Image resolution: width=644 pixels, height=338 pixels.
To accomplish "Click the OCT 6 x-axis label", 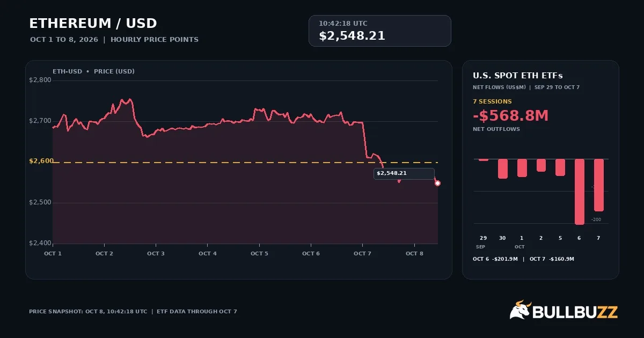I will (311, 253).
